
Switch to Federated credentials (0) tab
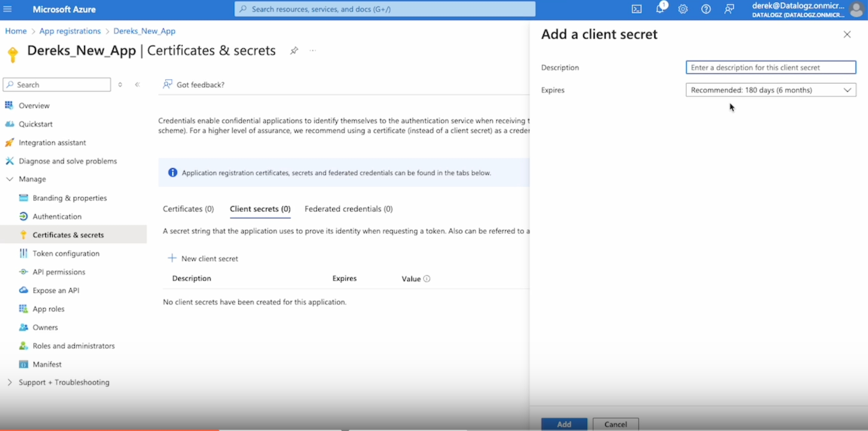(348, 209)
